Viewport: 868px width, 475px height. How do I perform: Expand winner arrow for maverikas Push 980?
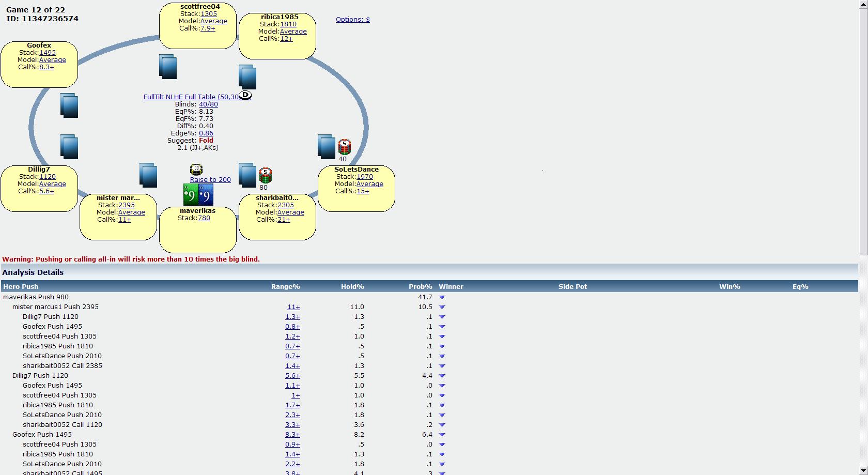(442, 297)
